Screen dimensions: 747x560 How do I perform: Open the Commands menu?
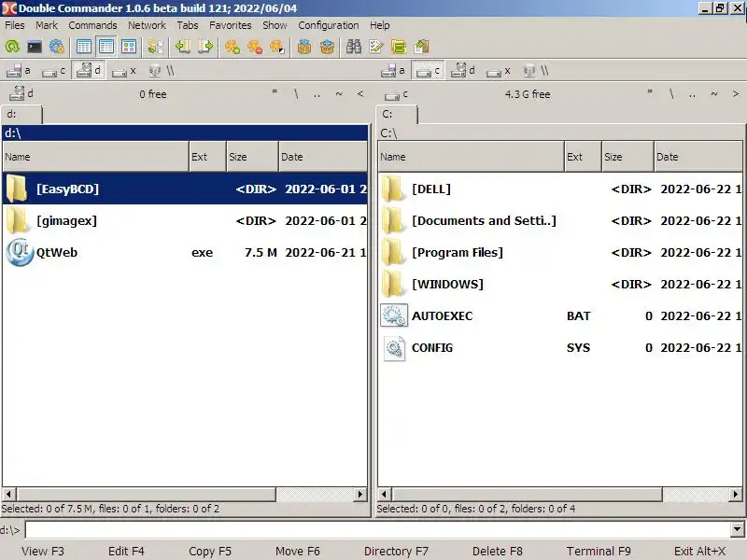92,25
